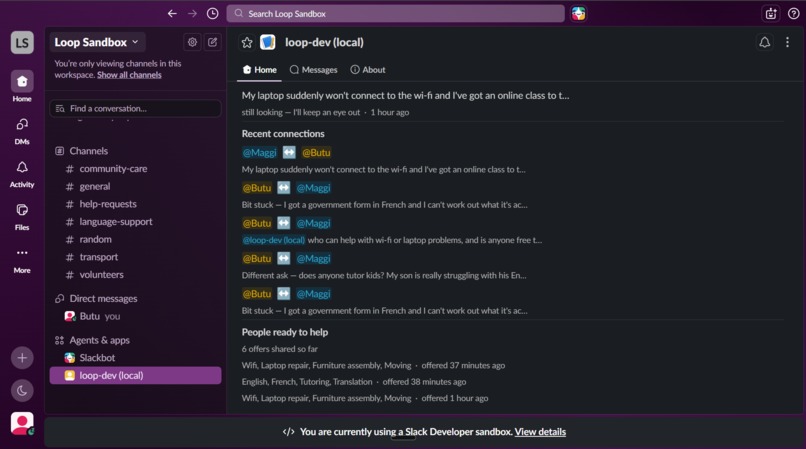This screenshot has height=449, width=806.
Task: Open the user profile avatar
Action: coord(22,423)
